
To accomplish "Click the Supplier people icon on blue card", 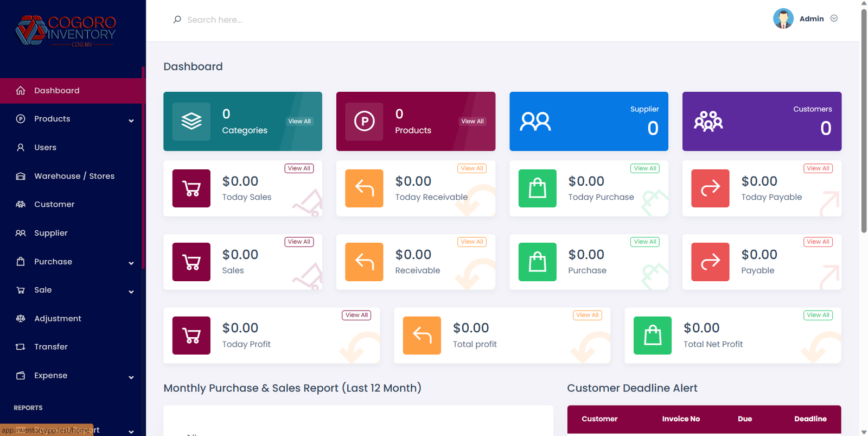I will click(535, 122).
